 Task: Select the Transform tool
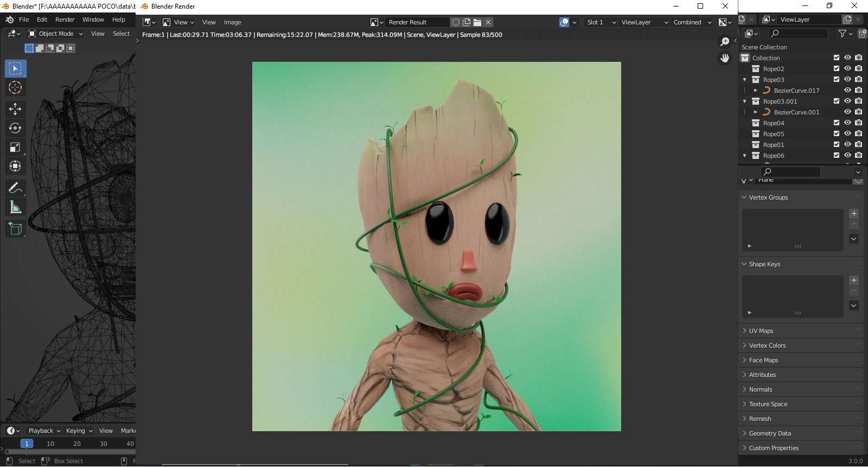click(x=15, y=166)
